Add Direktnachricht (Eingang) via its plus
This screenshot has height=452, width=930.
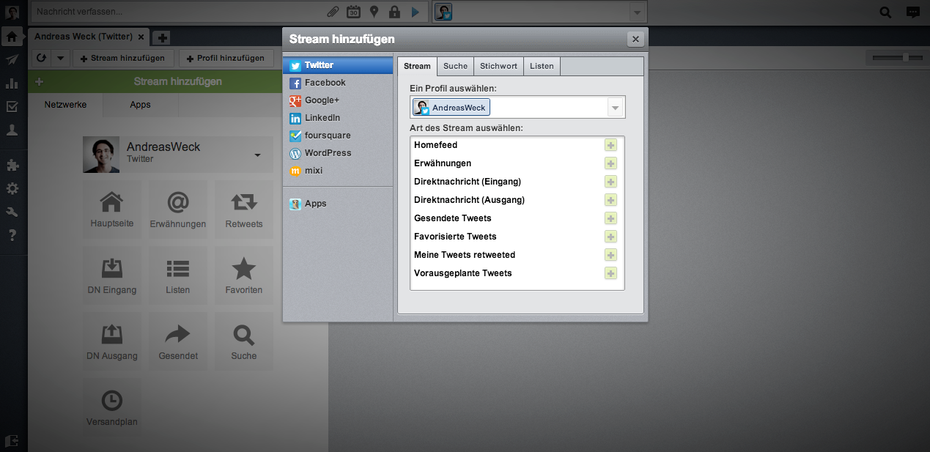[x=610, y=182]
